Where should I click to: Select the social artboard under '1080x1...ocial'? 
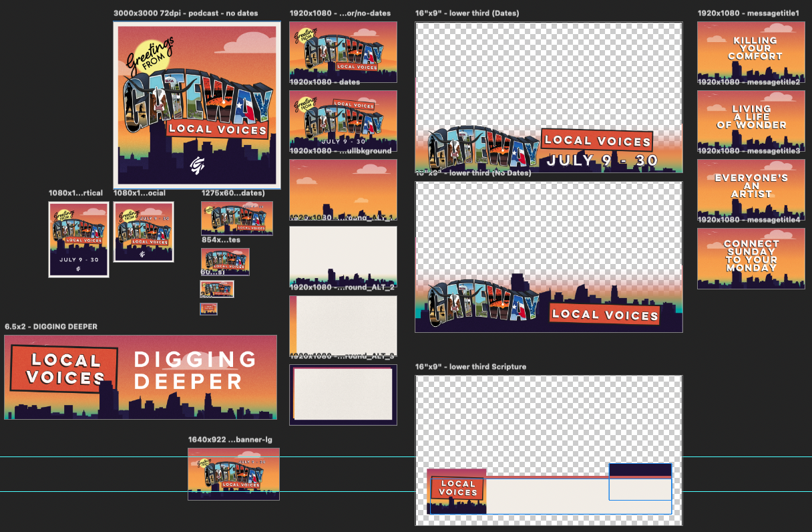point(144,232)
